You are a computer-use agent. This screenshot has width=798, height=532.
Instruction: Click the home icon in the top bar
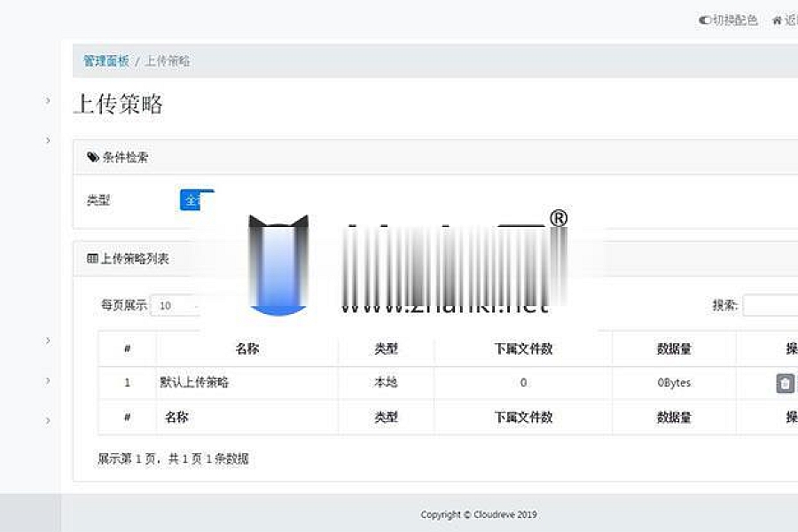click(777, 21)
